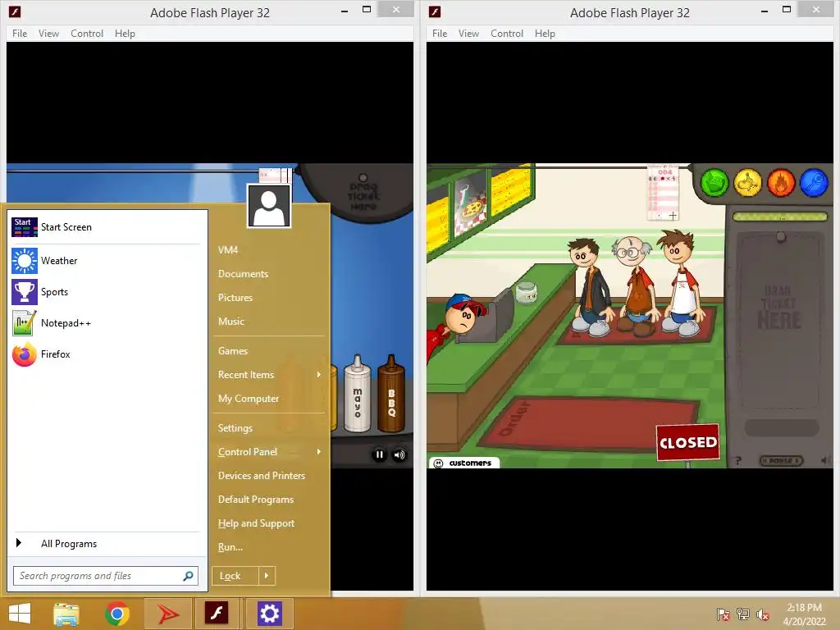Click the network tray icon
This screenshot has width=840, height=630.
[x=743, y=614]
